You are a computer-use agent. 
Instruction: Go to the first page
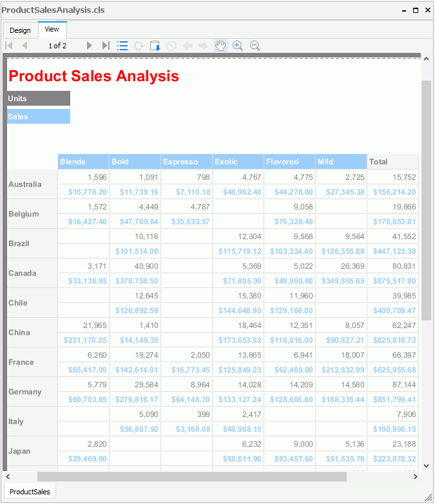pyautogui.click(x=9, y=46)
